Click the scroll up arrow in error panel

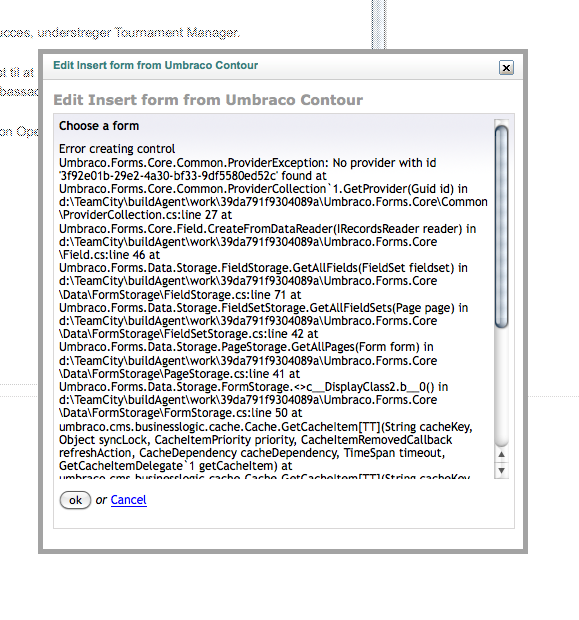pyautogui.click(x=501, y=454)
